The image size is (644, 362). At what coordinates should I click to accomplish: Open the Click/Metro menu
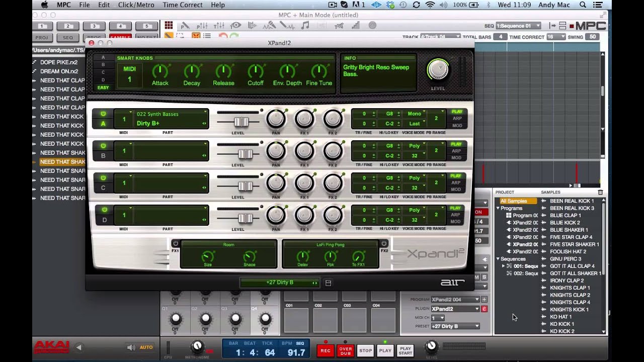click(136, 5)
